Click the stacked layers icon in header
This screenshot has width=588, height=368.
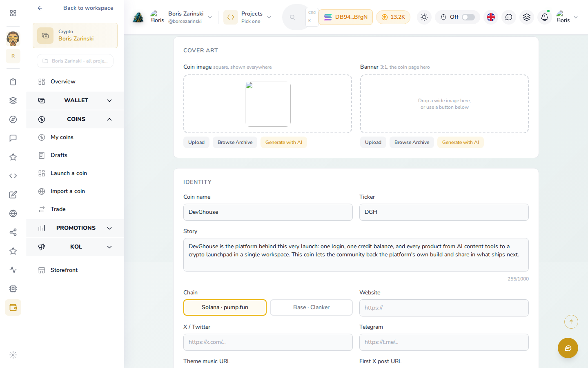[527, 17]
